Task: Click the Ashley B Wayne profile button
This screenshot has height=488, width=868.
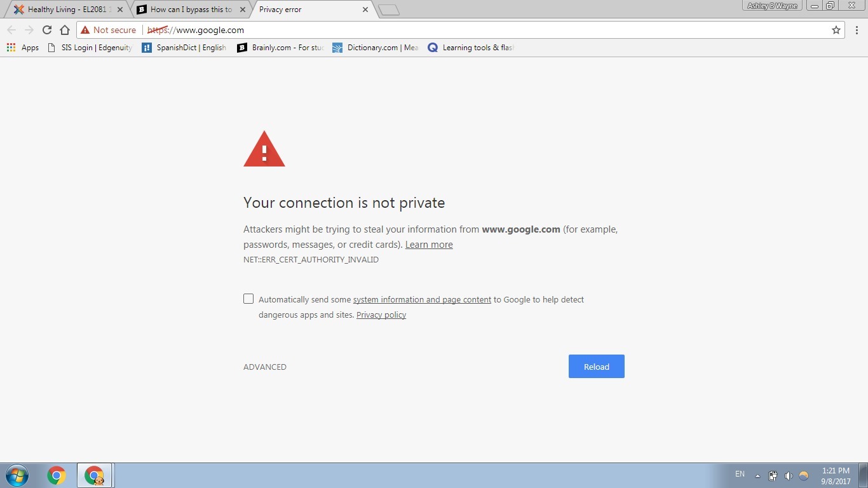Action: pos(772,6)
